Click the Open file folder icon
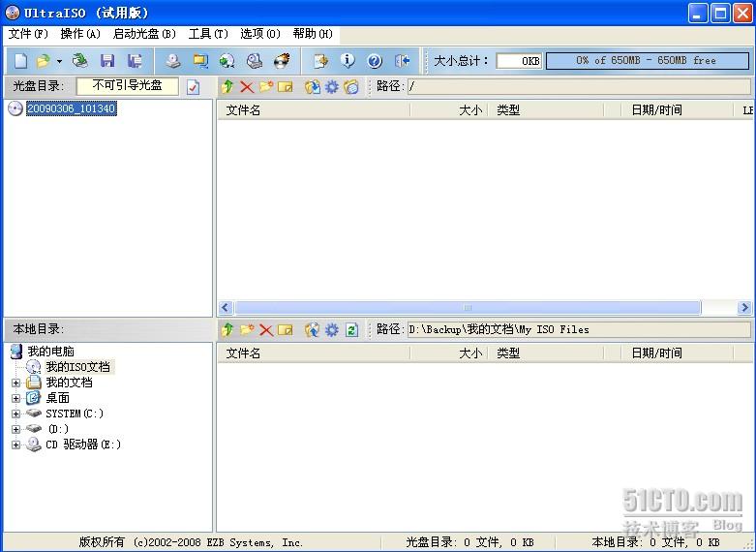This screenshot has width=756, height=552. pos(44,61)
